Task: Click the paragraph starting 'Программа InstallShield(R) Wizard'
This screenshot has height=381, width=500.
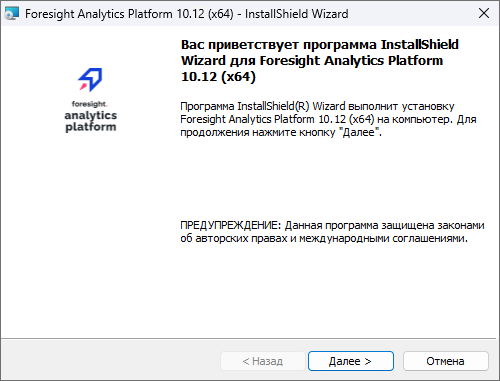Action: (328, 119)
